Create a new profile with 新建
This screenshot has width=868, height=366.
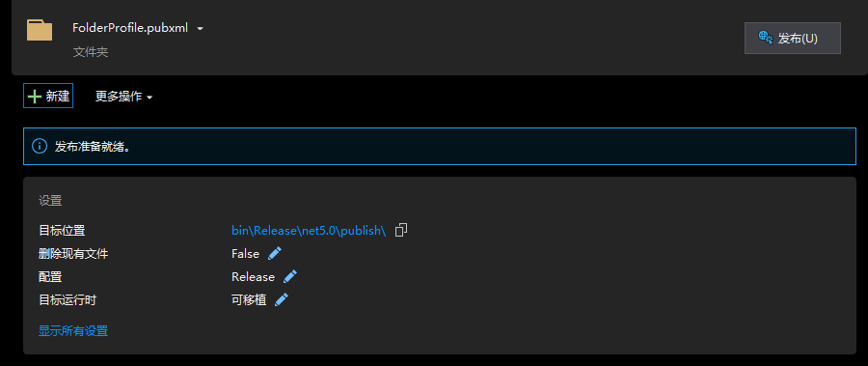48,96
